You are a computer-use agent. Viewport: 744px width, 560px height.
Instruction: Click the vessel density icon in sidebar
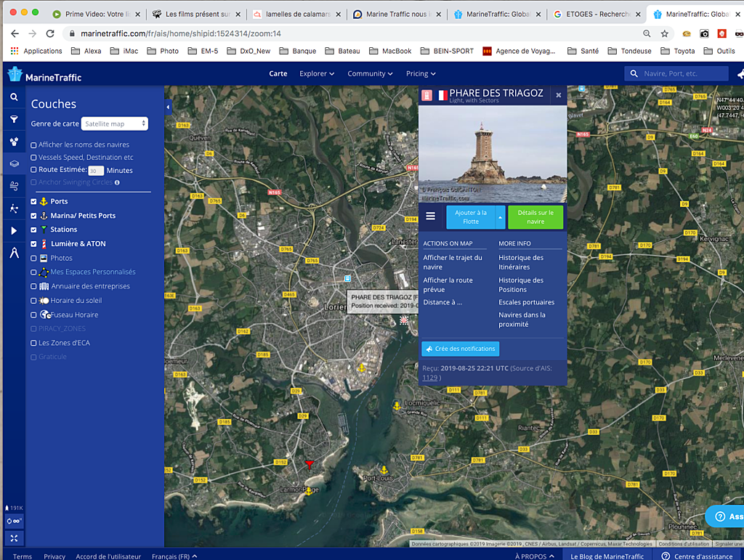tap(15, 142)
